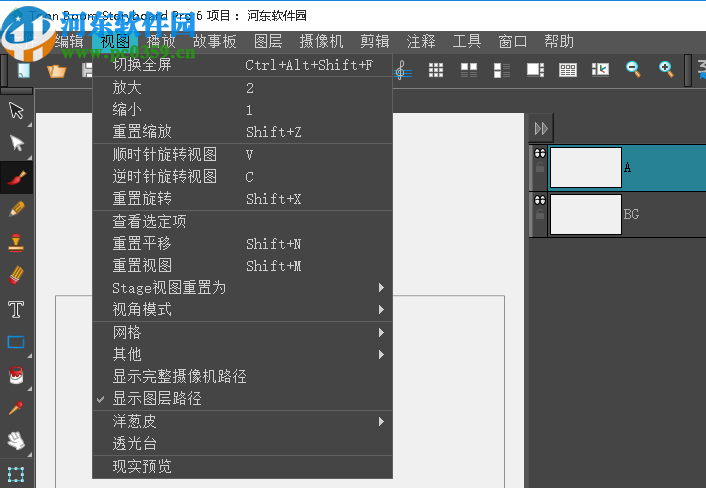Expand the 其他 submenu
The width and height of the screenshot is (706, 488).
tap(242, 355)
